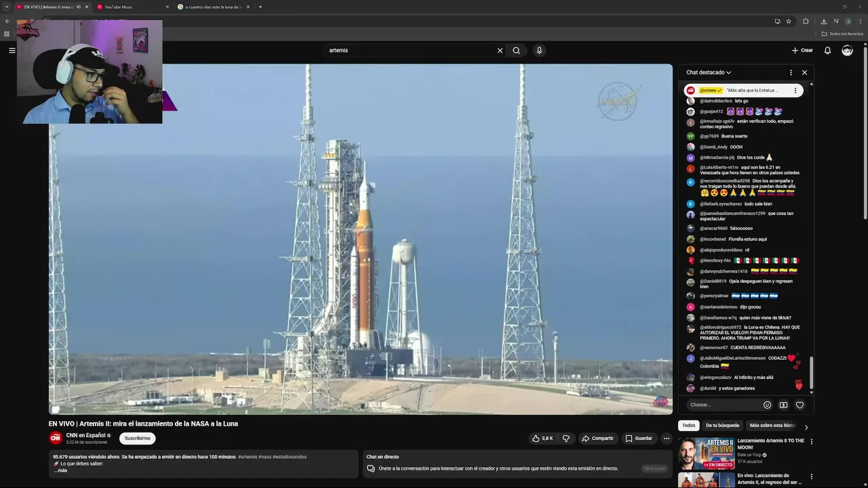This screenshot has height=488, width=868.
Task: Open the YouTube hamburger guide menu
Action: pos(12,50)
